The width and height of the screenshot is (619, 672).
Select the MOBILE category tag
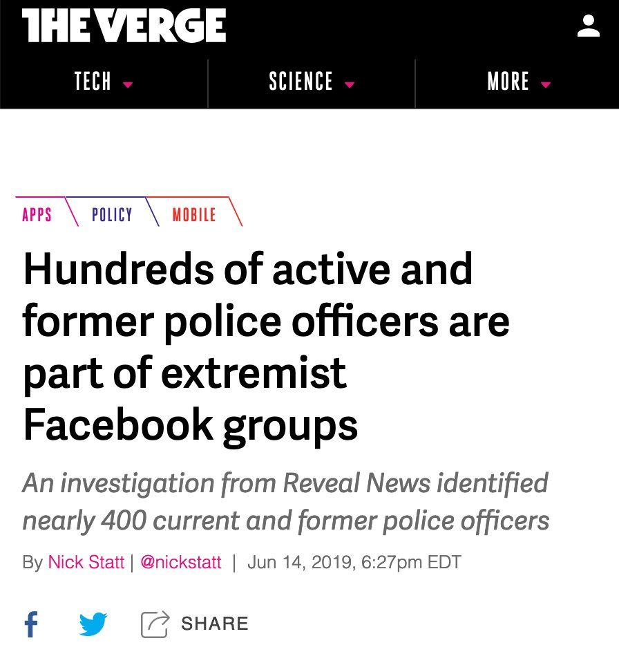click(194, 215)
